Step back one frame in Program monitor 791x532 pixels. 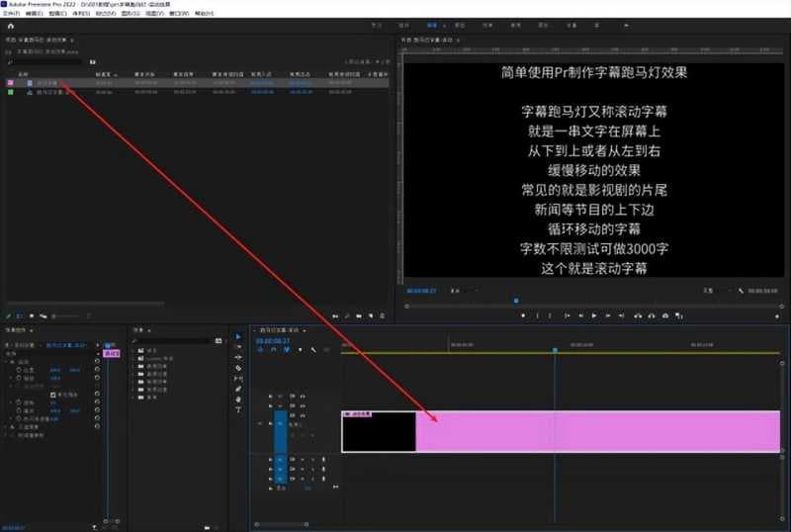(x=580, y=316)
